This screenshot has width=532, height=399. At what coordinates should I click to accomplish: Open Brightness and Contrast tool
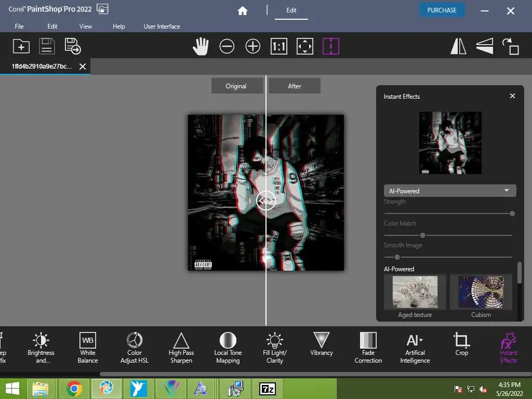(41, 348)
